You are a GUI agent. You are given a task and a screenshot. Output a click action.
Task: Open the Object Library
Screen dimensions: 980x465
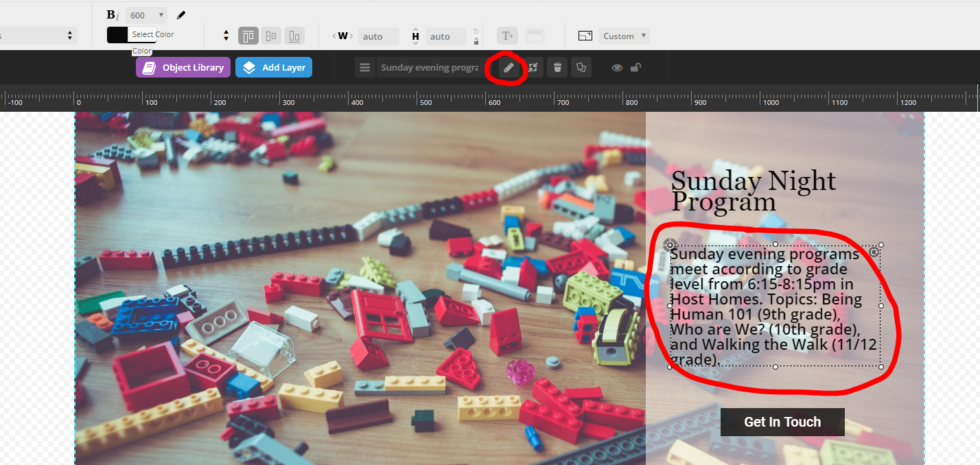coord(183,68)
